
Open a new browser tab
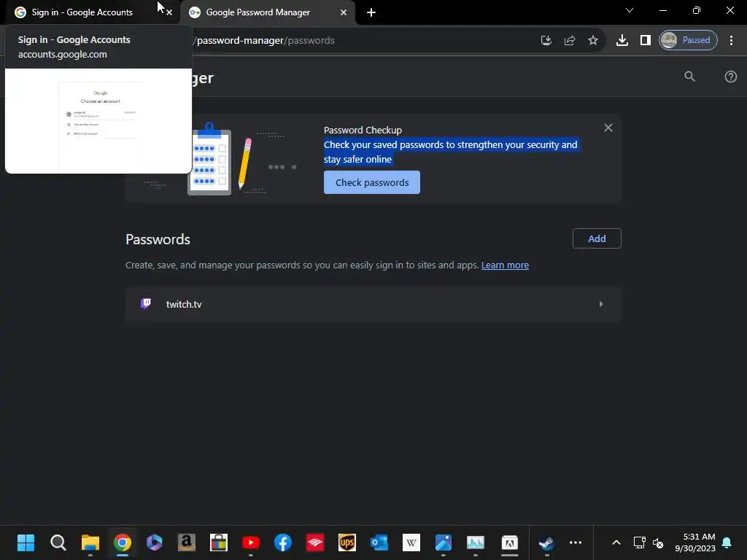[371, 12]
